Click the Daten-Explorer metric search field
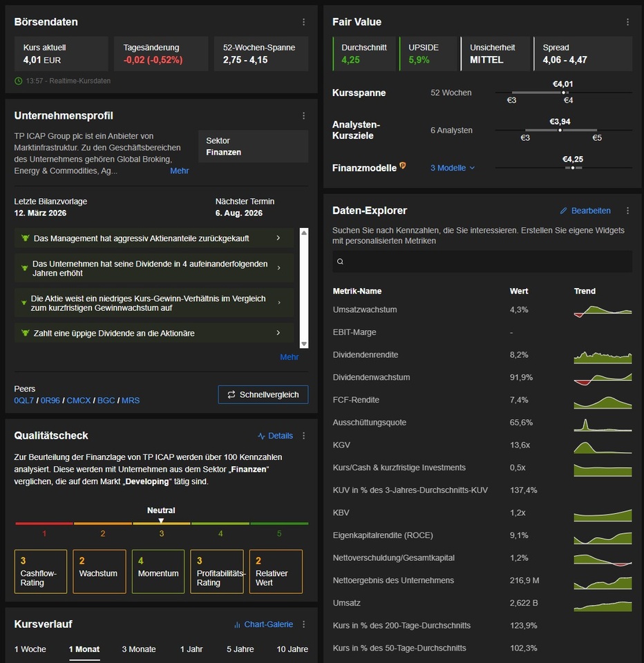 [x=482, y=261]
